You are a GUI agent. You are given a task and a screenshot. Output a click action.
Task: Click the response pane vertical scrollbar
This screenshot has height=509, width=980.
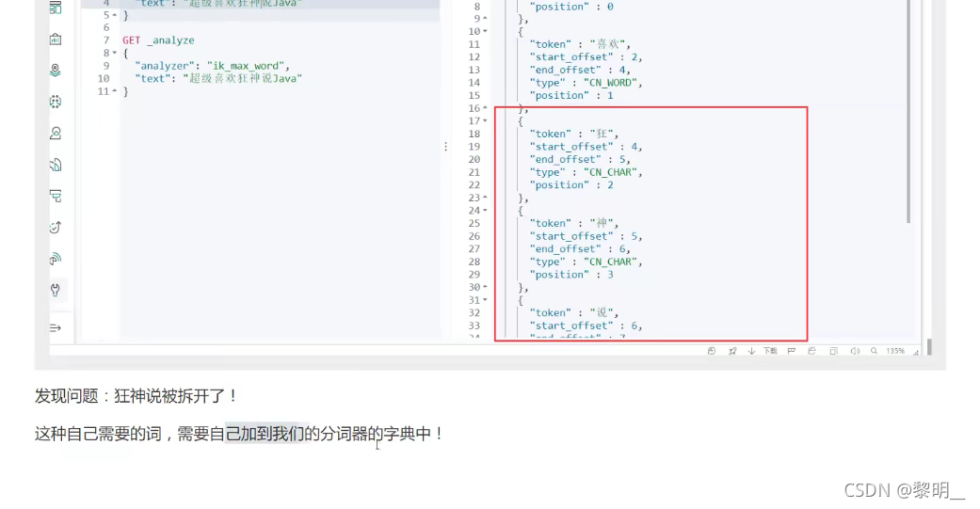[x=908, y=111]
